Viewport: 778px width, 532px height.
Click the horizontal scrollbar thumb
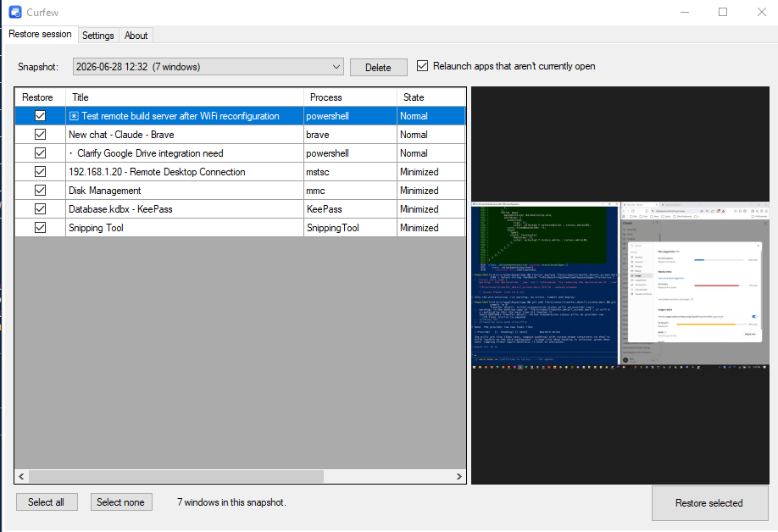click(176, 476)
